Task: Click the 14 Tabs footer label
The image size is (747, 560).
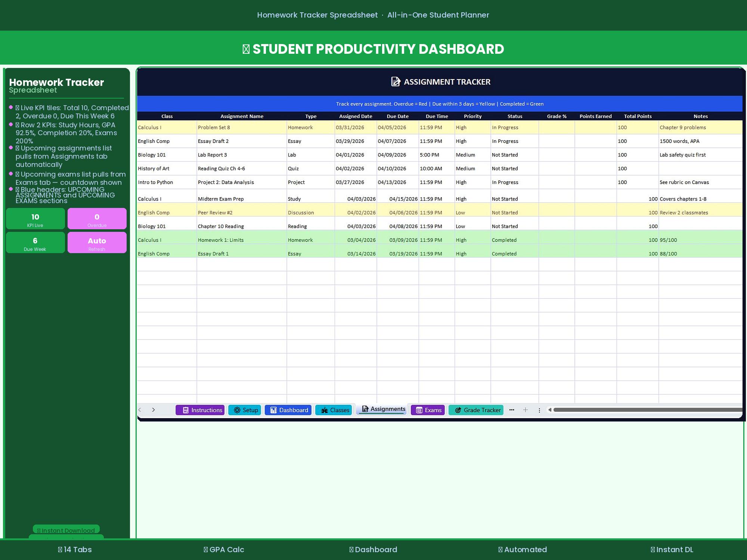Action: point(75,550)
